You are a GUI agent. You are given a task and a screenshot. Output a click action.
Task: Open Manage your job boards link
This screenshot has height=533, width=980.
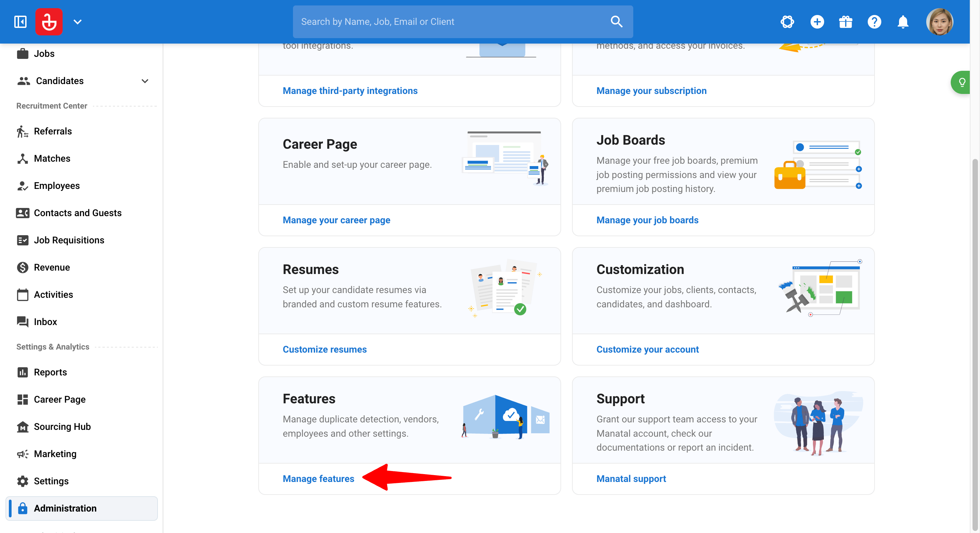tap(647, 220)
